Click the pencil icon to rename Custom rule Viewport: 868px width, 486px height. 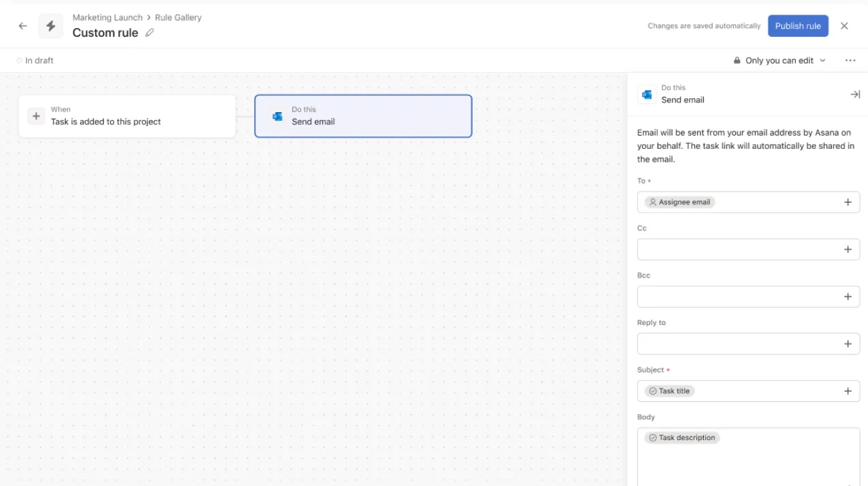click(150, 32)
